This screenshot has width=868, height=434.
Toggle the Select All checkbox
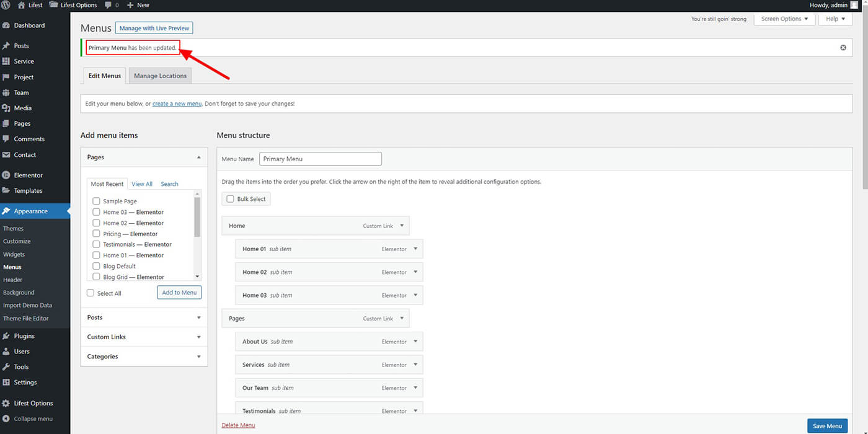[x=91, y=293]
